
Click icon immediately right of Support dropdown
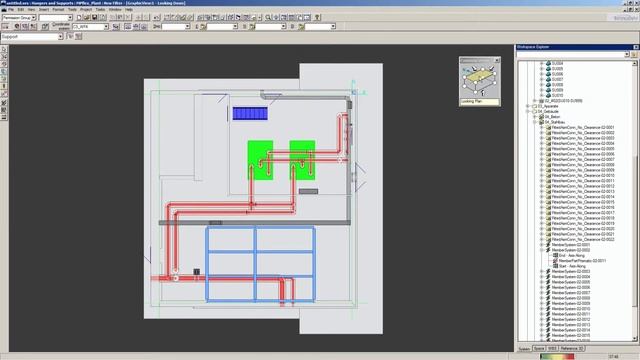(70, 36)
